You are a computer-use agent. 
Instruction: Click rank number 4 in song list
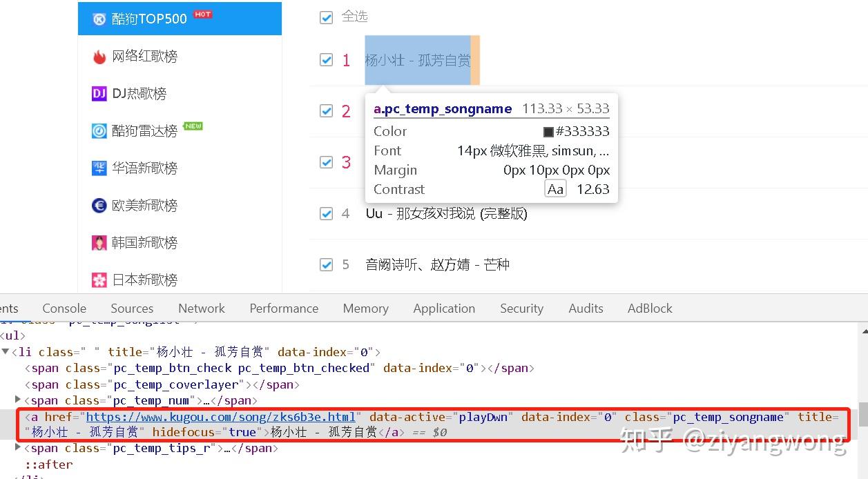346,214
